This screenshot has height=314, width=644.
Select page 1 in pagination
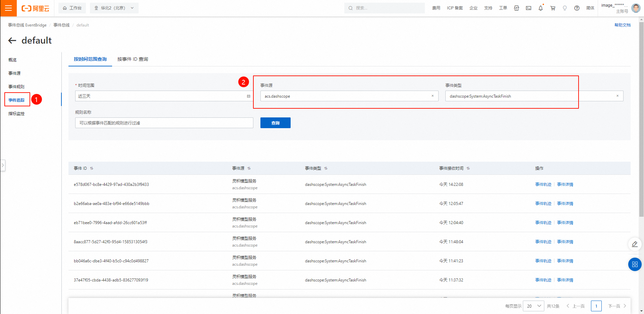tap(596, 306)
